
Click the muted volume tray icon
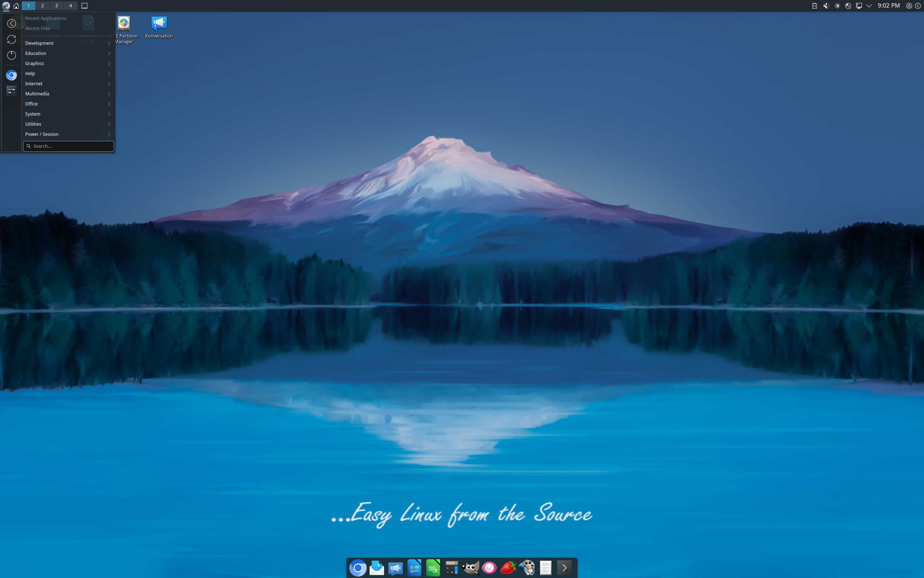tap(826, 6)
